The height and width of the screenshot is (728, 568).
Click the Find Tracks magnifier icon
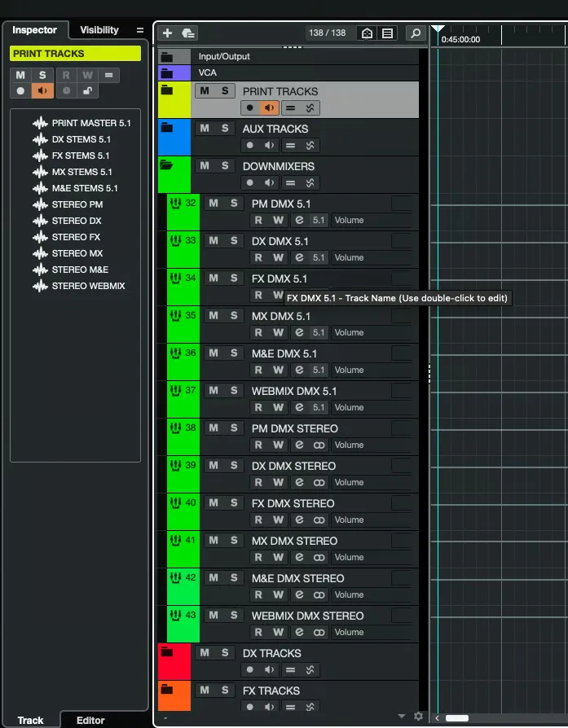pos(416,33)
